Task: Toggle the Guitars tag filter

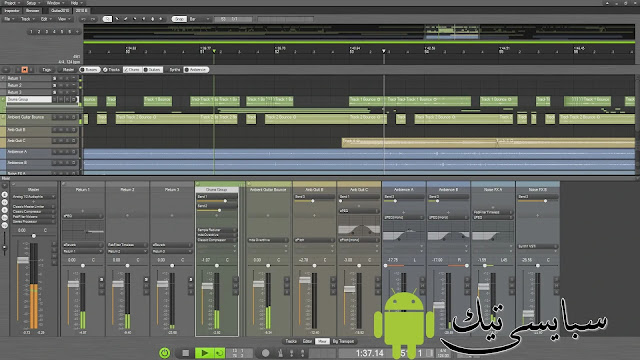Action: point(152,70)
